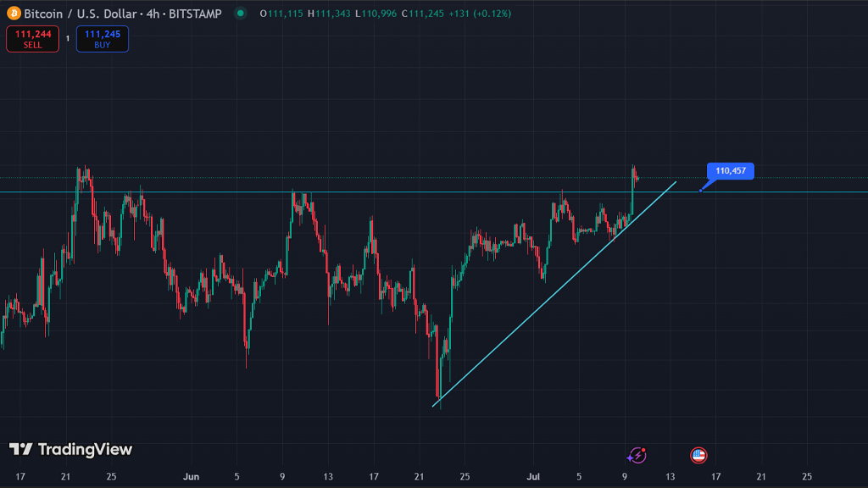Viewport: 868px width, 488px height.
Task: Open the Bitcoin / U.S. Dollar symbol title
Action: pyautogui.click(x=123, y=14)
